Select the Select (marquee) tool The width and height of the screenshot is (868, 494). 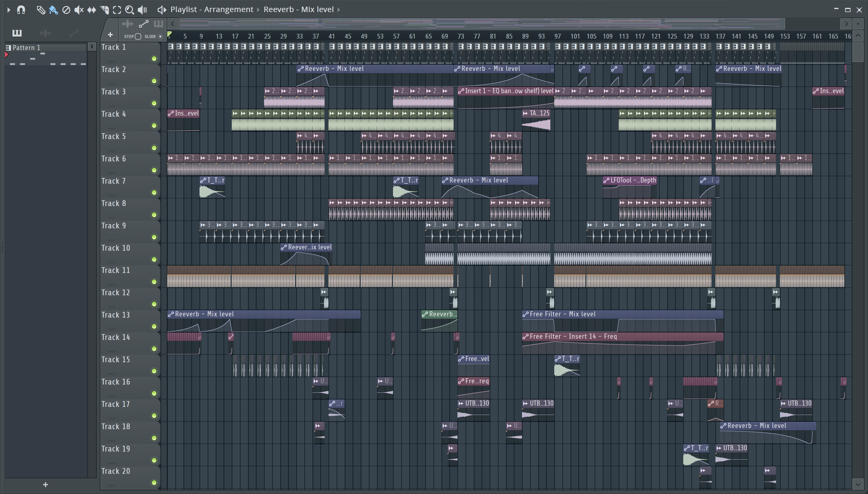pyautogui.click(x=117, y=10)
